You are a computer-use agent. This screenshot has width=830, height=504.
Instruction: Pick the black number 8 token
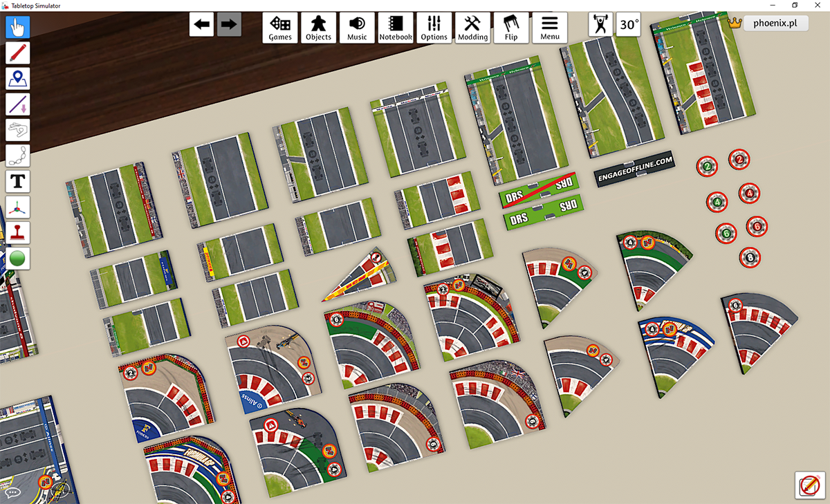pyautogui.click(x=750, y=258)
